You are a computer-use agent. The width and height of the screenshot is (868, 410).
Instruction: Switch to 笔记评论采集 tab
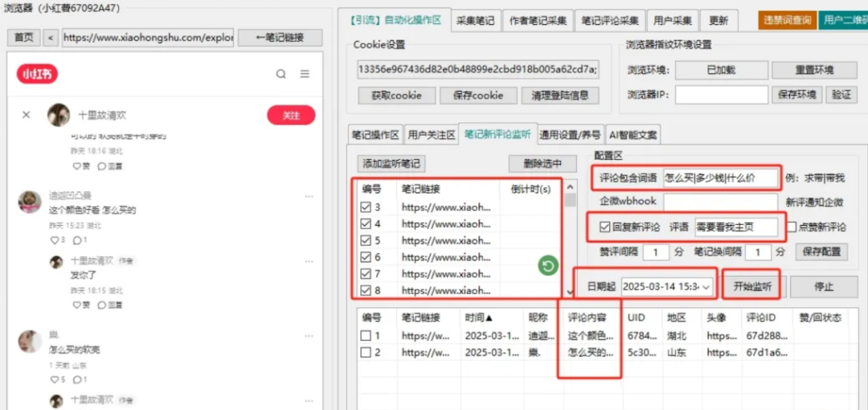[x=609, y=21]
